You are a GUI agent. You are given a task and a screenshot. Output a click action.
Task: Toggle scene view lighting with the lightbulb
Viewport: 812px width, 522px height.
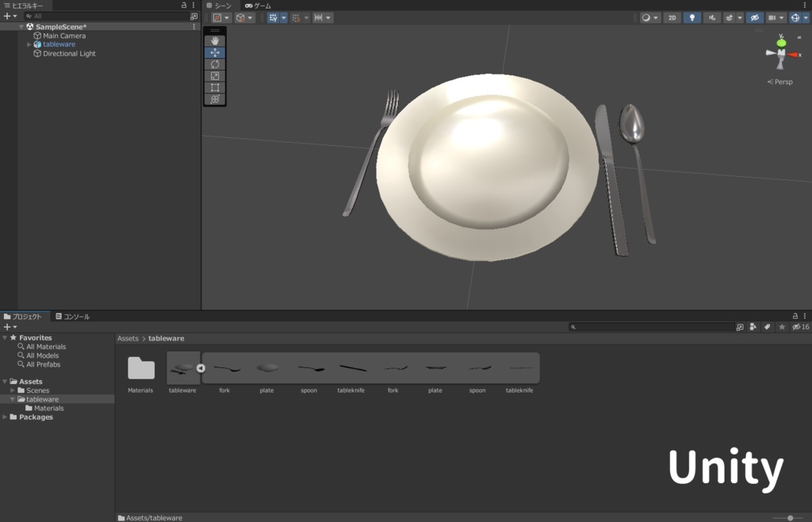[x=691, y=17]
